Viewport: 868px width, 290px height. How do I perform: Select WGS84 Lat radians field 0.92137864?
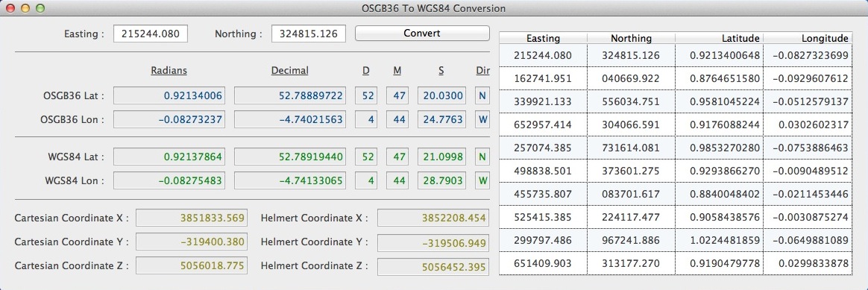169,157
